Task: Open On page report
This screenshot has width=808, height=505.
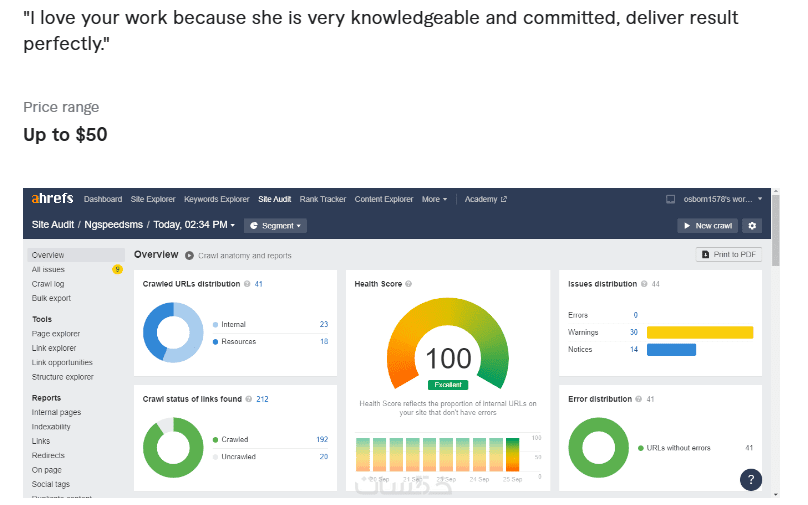Action: coord(46,470)
